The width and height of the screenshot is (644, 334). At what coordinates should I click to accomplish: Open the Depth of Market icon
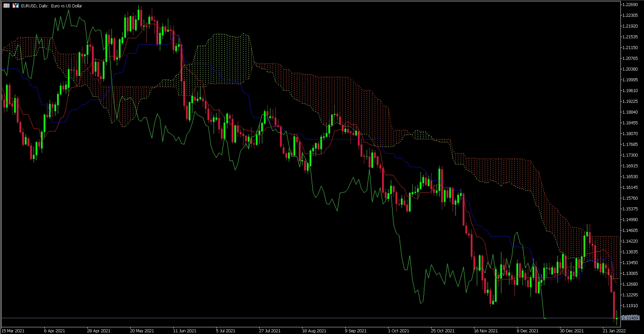click(15, 6)
